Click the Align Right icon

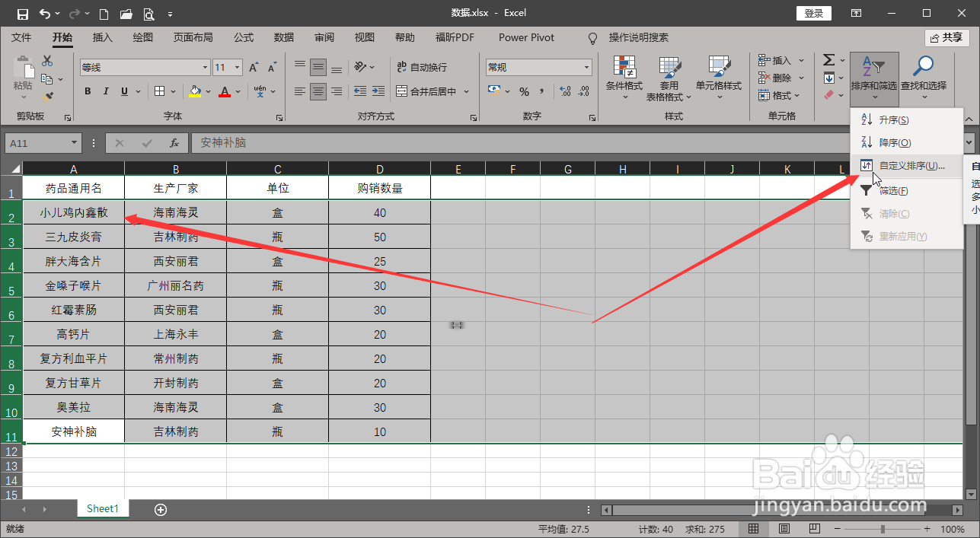(337, 91)
